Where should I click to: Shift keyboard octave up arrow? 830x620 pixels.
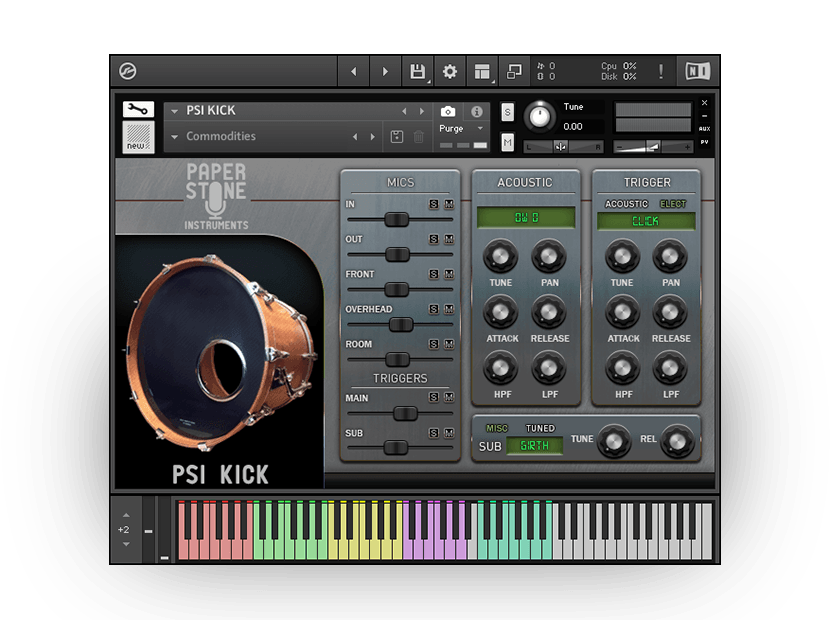click(126, 515)
